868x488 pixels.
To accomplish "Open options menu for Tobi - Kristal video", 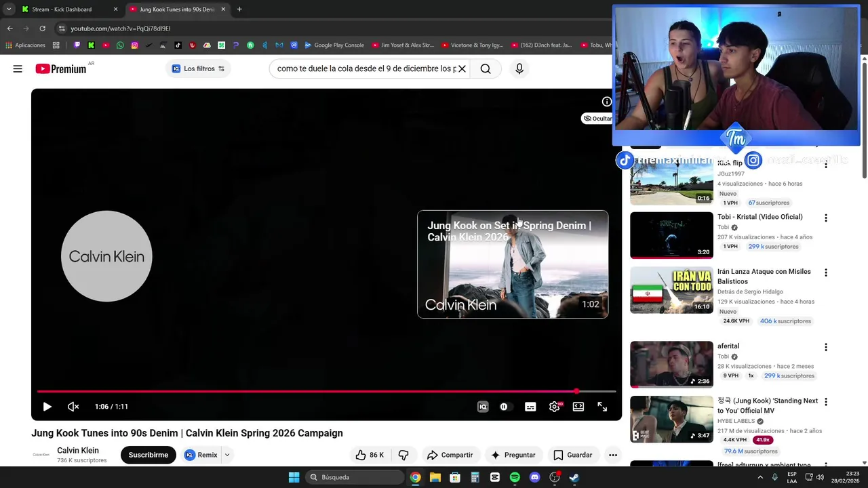I will [x=825, y=218].
